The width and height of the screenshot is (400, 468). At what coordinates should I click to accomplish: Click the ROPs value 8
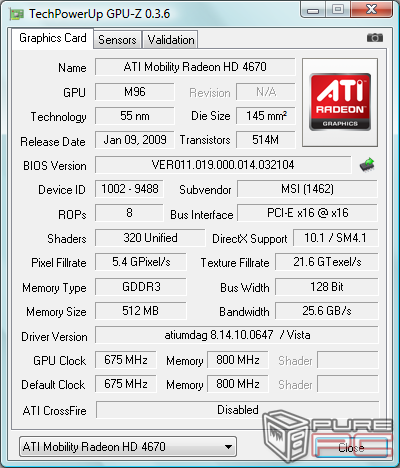click(129, 213)
